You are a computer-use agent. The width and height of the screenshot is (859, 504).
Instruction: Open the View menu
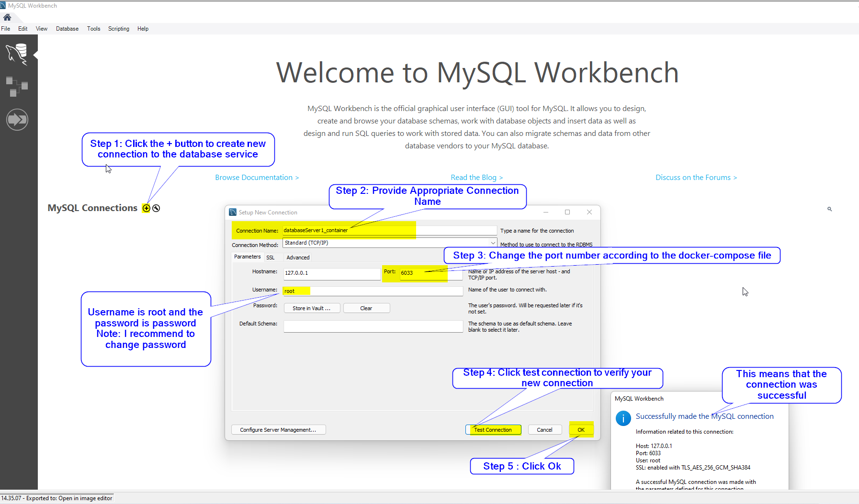tap(42, 29)
